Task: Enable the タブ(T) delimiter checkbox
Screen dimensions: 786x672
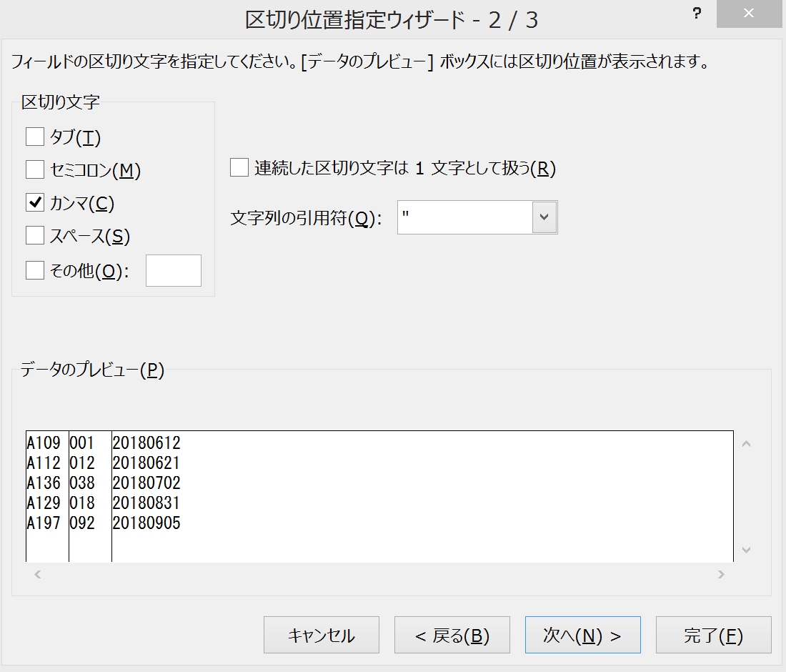Action: (35, 137)
